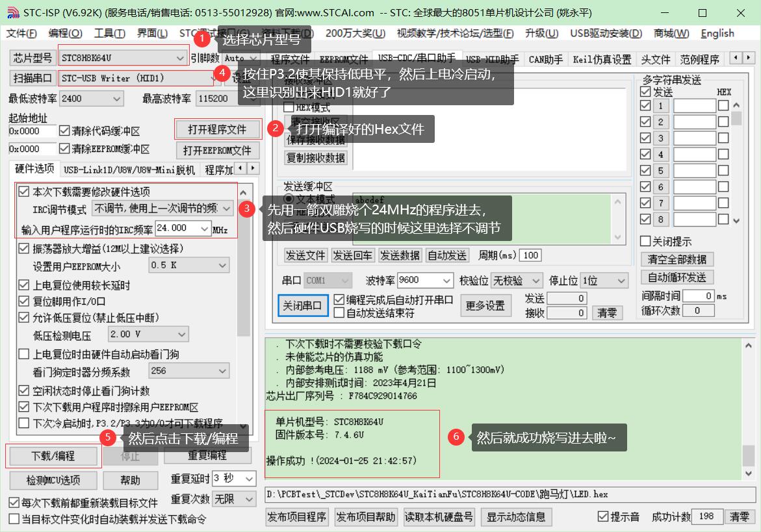
Task: Toggle 振荡器放大增益 checkbox
Action: coord(23,248)
